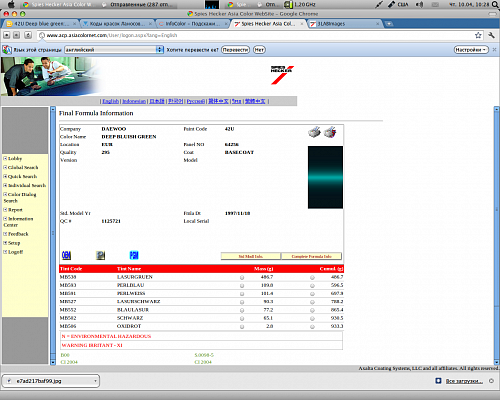Click the translate icon in the translation bar
The width and height of the screenshot is (500, 400).
click(x=7, y=50)
